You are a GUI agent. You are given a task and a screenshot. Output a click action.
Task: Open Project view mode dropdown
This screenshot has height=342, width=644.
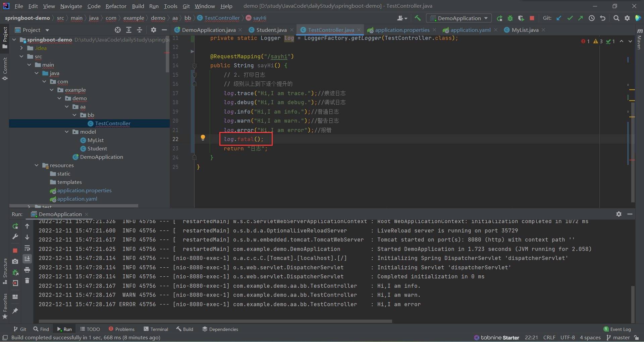(x=47, y=30)
